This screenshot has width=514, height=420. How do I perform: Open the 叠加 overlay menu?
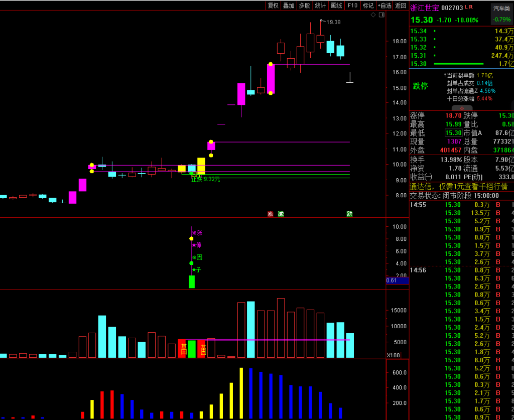289,6
